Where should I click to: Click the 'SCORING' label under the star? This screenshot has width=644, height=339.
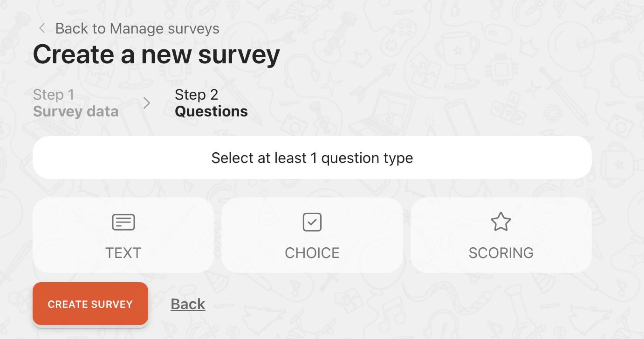pos(501,253)
